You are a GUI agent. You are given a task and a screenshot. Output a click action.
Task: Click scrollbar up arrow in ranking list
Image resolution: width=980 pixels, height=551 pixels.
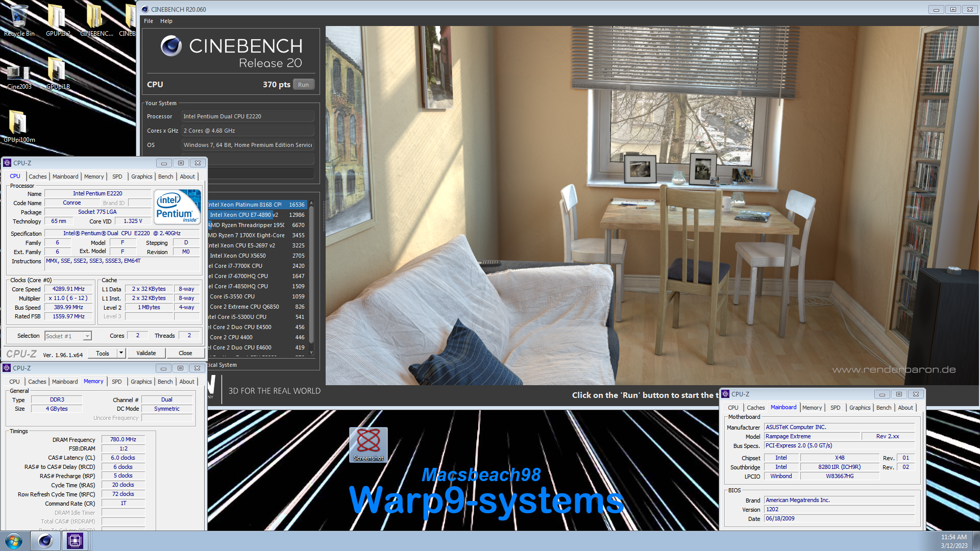(x=311, y=204)
